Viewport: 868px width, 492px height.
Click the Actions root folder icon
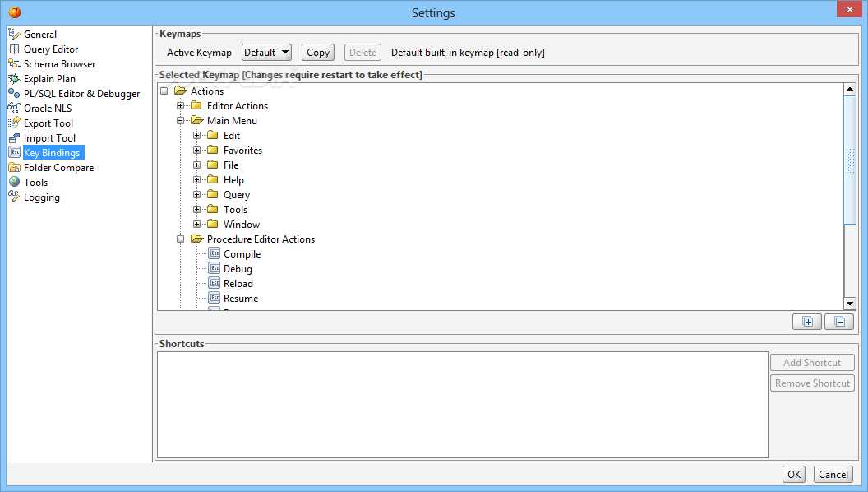pos(181,91)
